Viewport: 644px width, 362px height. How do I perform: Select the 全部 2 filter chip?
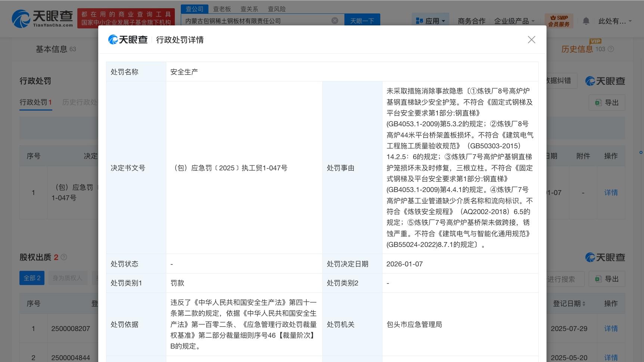pos(32,278)
